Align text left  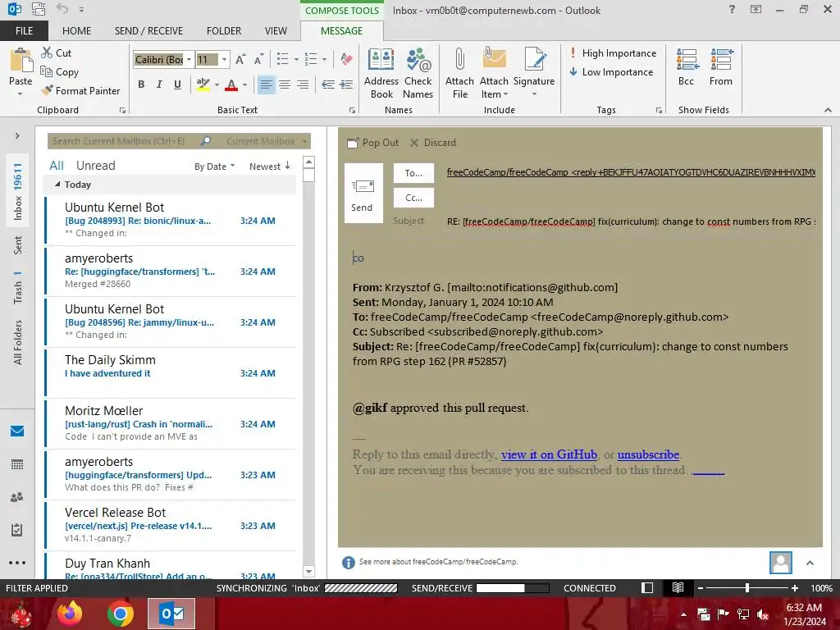pos(267,84)
